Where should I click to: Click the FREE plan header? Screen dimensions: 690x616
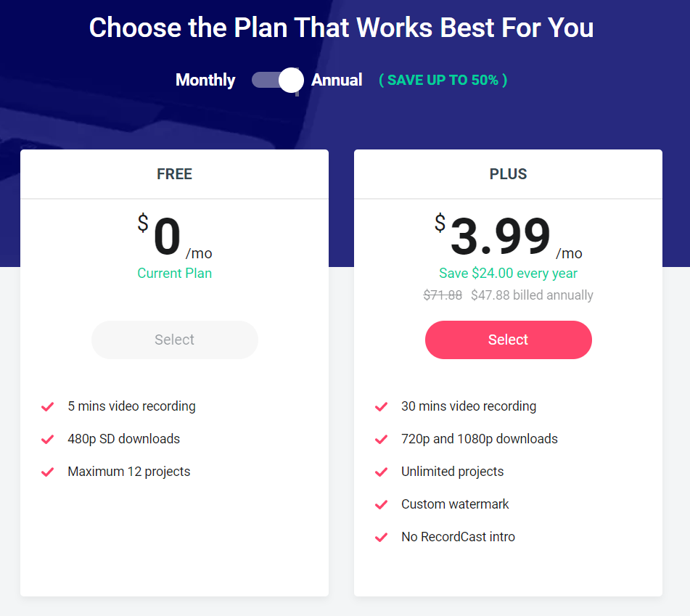pyautogui.click(x=175, y=174)
